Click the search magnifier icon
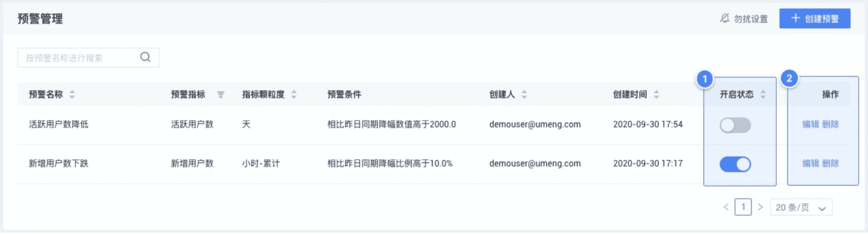 click(x=145, y=57)
